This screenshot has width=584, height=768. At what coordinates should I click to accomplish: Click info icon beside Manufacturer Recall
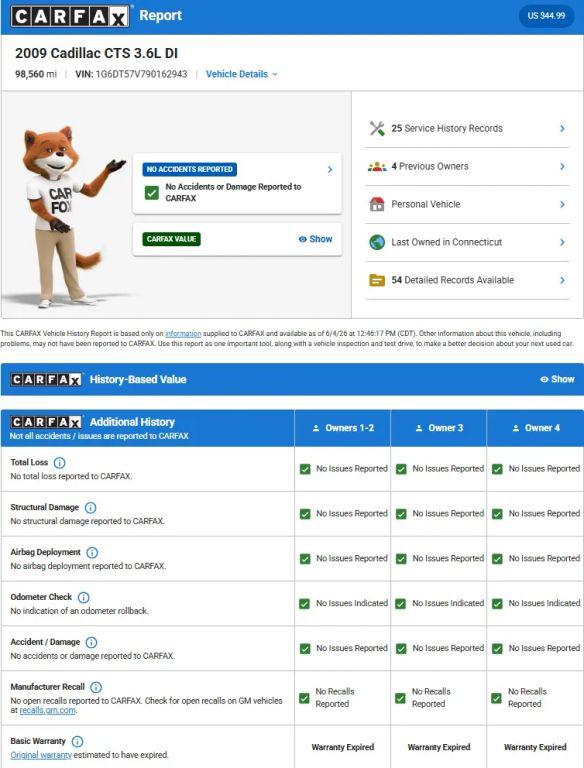(96, 687)
